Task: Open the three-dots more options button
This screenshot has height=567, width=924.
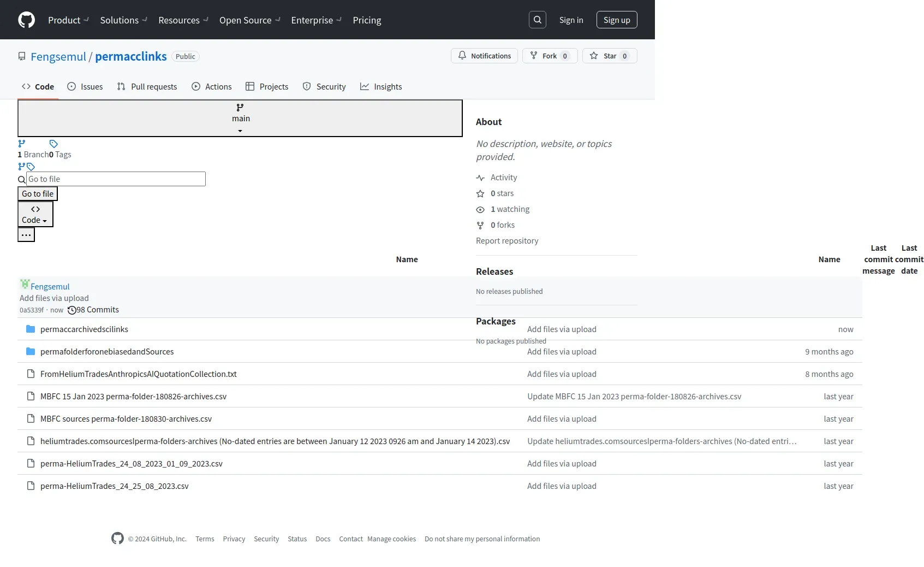Action: pos(26,235)
